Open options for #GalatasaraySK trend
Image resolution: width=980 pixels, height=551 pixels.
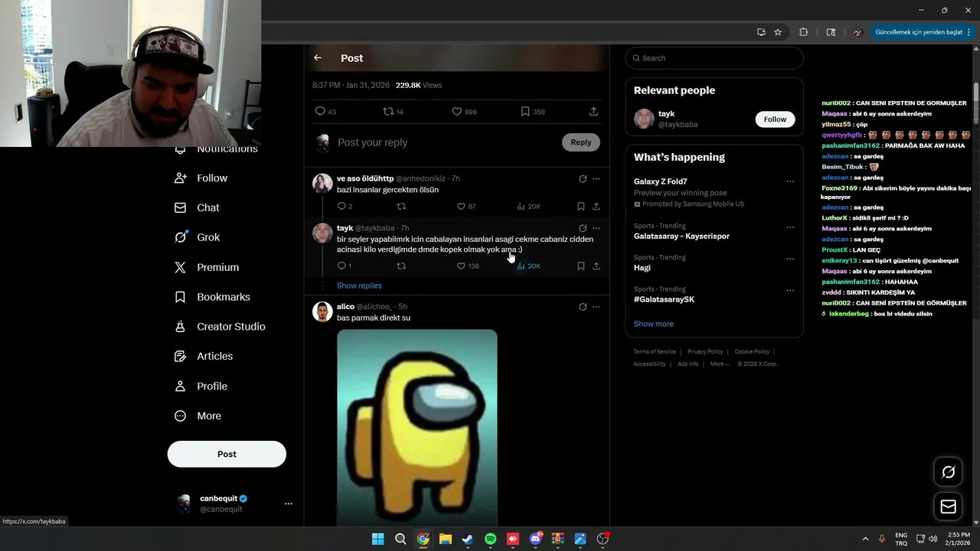pyautogui.click(x=790, y=290)
